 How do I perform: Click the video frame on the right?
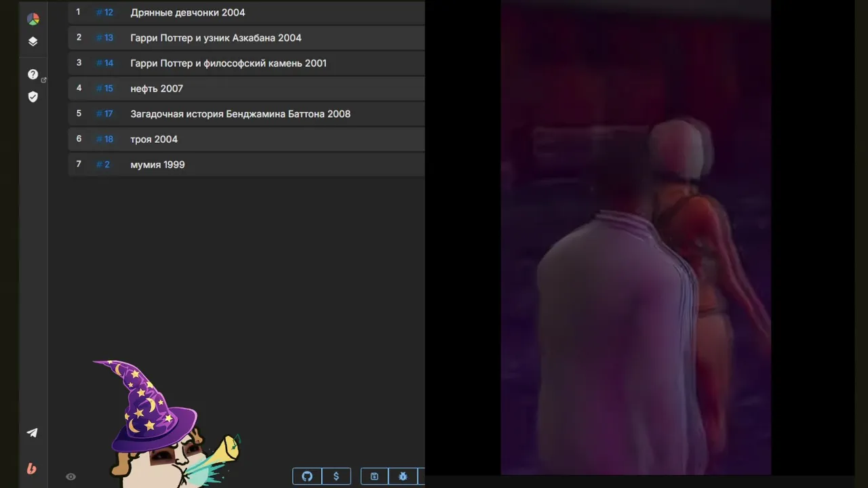pos(635,237)
